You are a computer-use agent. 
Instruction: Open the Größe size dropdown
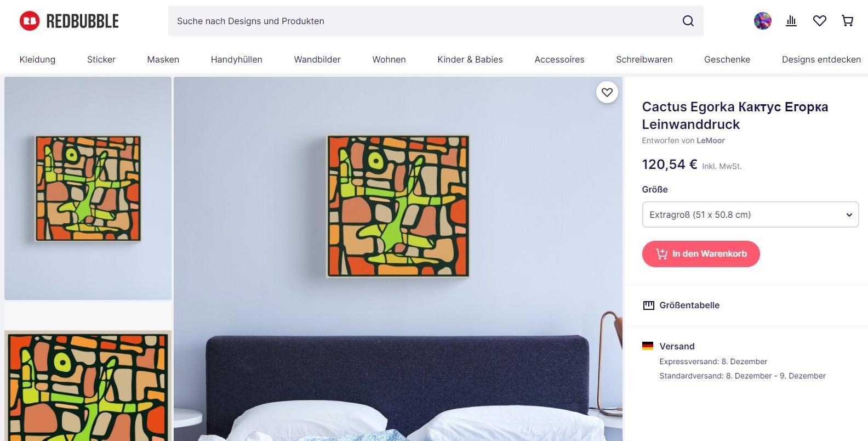[x=750, y=214]
